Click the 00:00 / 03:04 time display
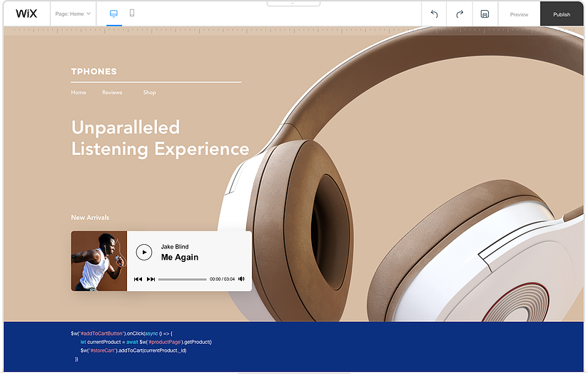 click(222, 279)
